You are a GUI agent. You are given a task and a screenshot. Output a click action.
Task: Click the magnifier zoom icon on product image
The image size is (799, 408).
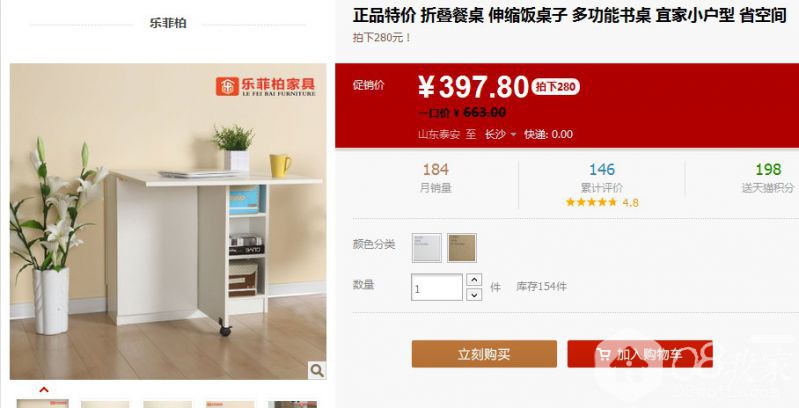click(317, 370)
